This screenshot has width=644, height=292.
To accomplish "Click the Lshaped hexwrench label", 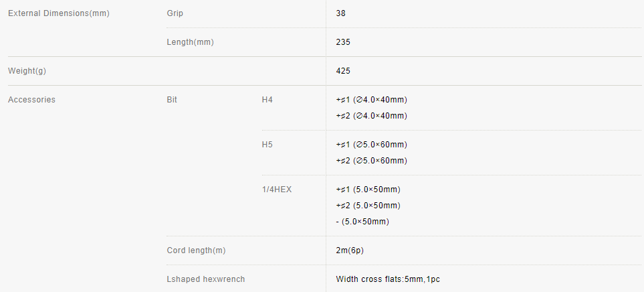I will pos(206,279).
